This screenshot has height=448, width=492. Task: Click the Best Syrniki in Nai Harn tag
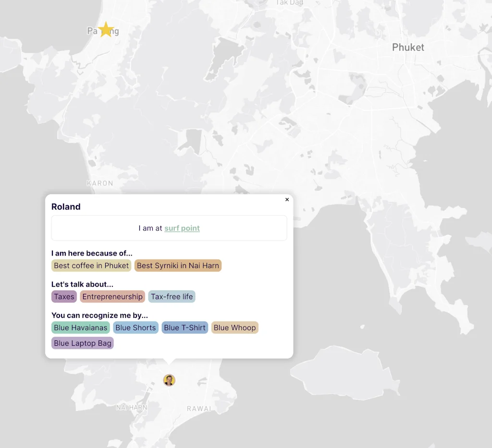coord(178,266)
